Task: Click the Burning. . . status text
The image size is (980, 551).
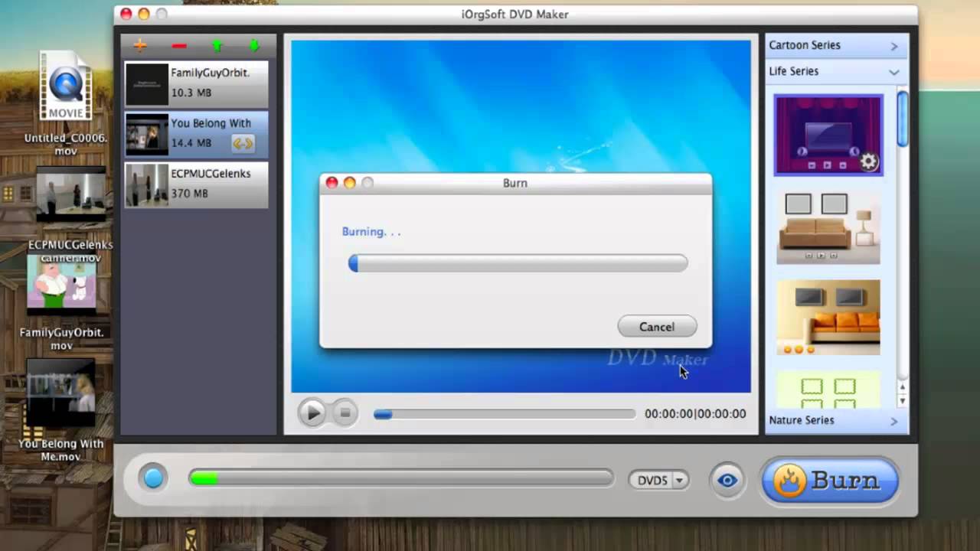Action: tap(371, 231)
